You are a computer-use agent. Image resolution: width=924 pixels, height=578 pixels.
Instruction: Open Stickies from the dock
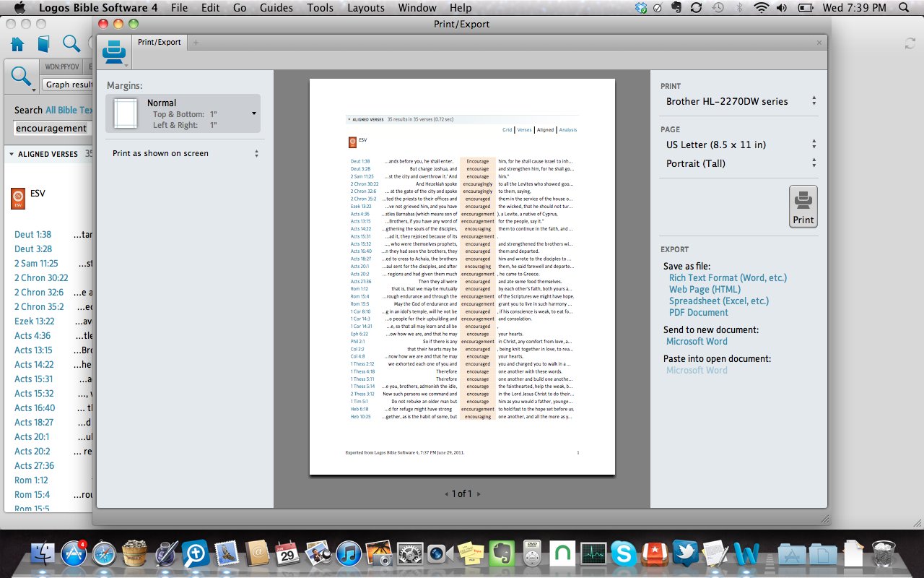pyautogui.click(x=471, y=554)
